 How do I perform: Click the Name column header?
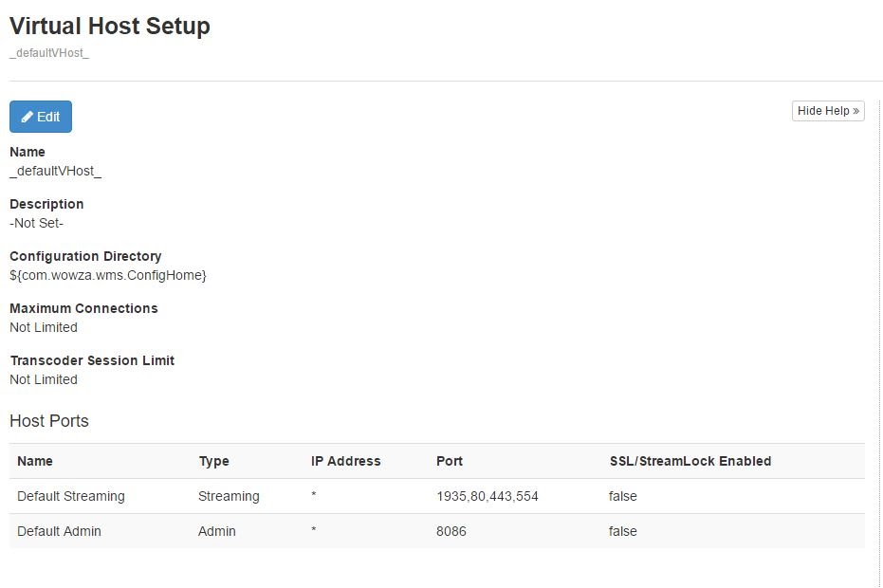[35, 461]
